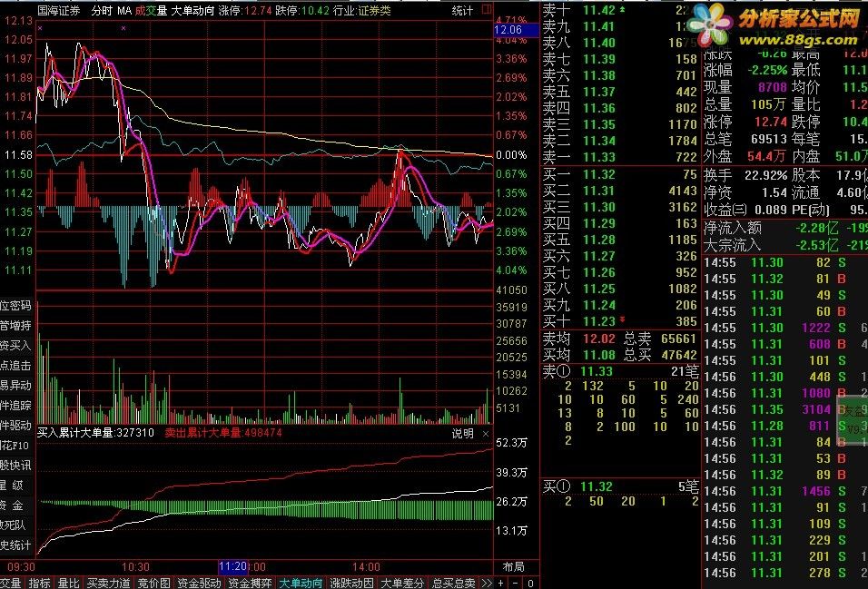Click the 成交量 tab at the bottom left
Image resolution: width=868 pixels, height=589 pixels.
pyautogui.click(x=11, y=583)
